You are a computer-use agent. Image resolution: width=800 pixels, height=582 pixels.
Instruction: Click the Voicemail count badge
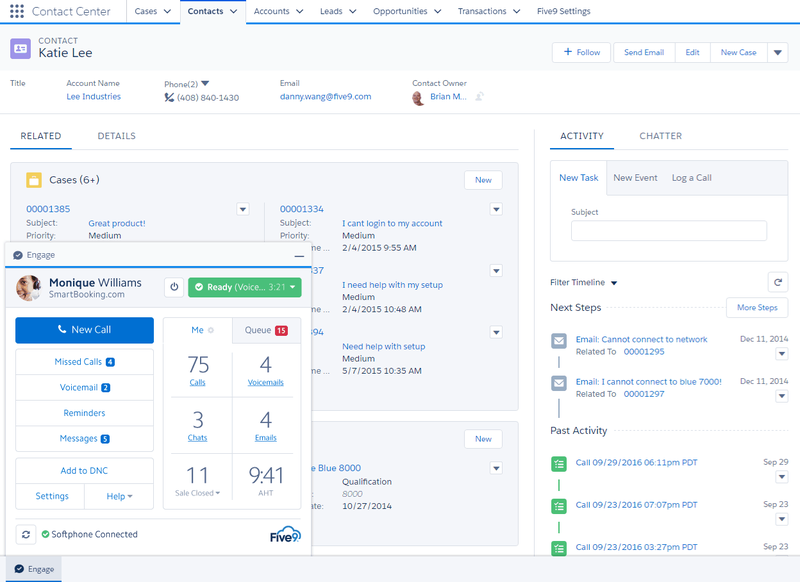[x=106, y=388]
